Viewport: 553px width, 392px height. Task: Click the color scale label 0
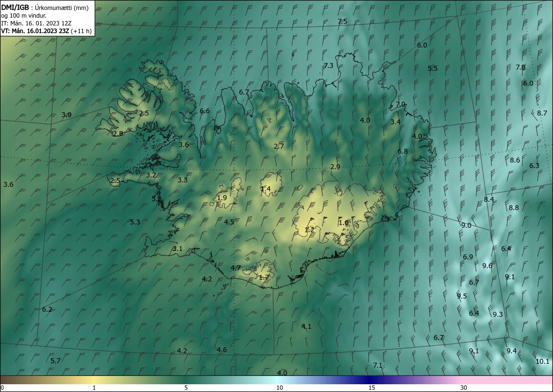pyautogui.click(x=2, y=388)
